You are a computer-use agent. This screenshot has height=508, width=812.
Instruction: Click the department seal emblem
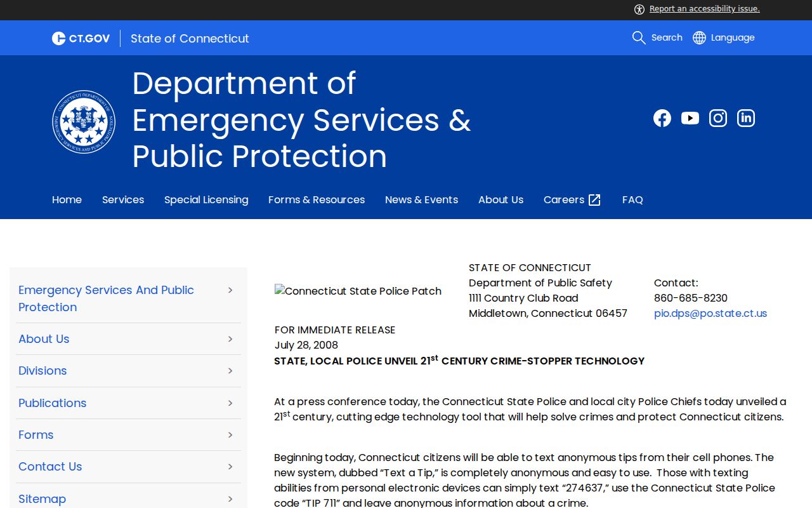(84, 122)
